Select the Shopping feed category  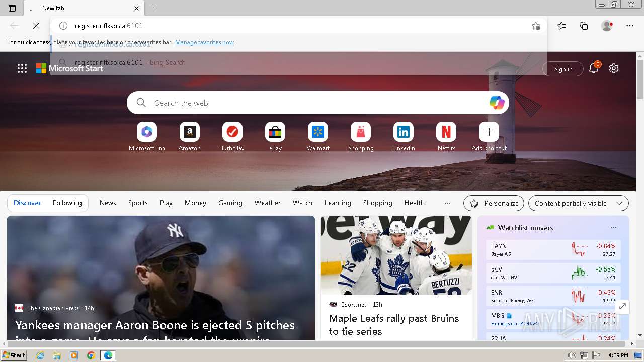pyautogui.click(x=378, y=203)
